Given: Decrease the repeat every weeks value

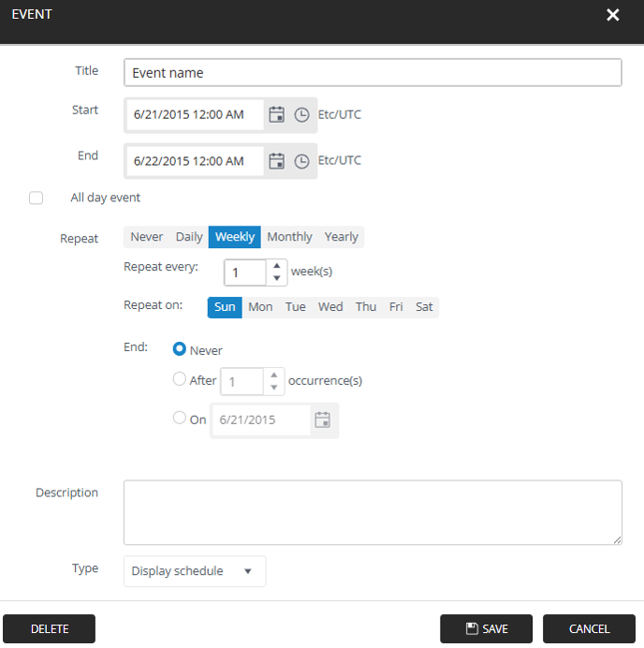Looking at the screenshot, I should coord(277,278).
